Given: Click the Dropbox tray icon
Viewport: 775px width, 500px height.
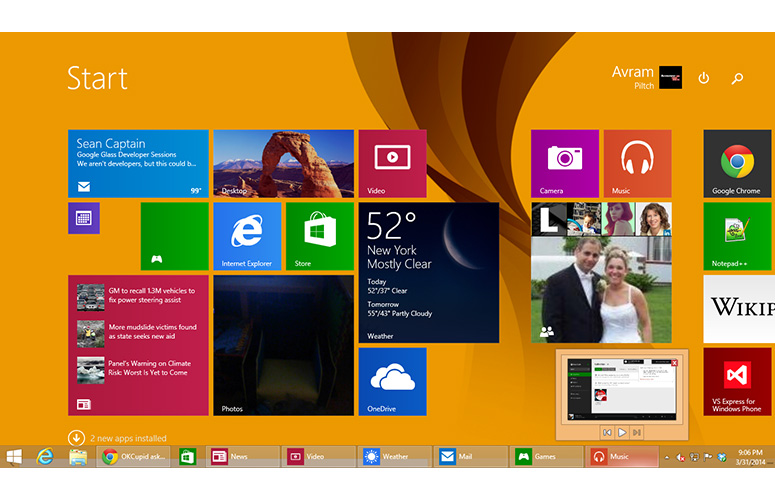Looking at the screenshot, I should pyautogui.click(x=722, y=458).
